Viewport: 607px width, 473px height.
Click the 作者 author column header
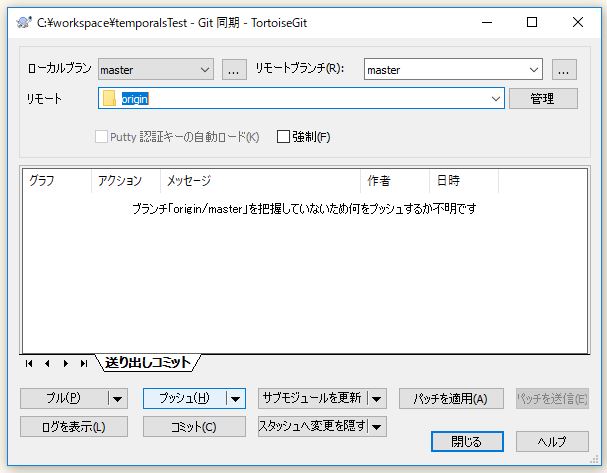point(394,181)
